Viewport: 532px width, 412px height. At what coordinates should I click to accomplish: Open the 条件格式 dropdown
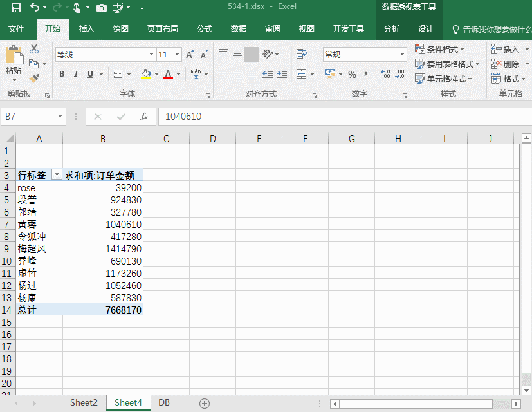[x=439, y=50]
